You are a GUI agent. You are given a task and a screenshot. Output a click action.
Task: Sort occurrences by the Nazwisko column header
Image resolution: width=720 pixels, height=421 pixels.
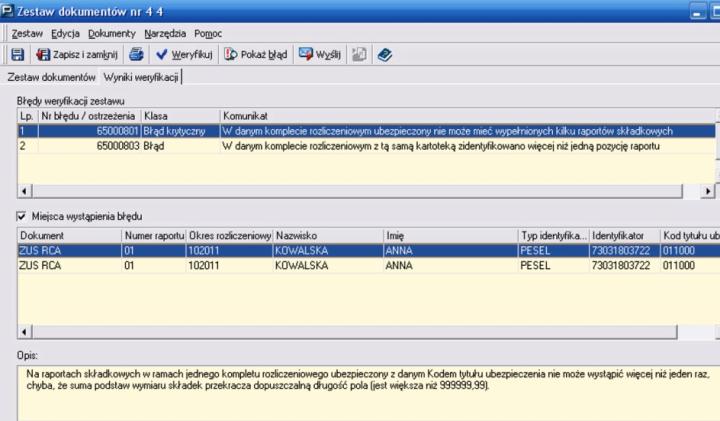click(x=328, y=235)
